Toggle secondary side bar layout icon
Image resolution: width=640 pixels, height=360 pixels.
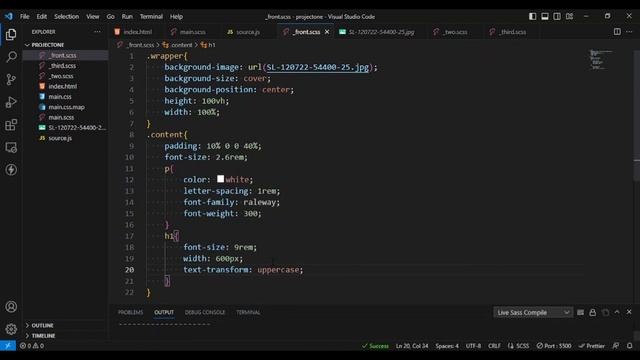(557, 16)
